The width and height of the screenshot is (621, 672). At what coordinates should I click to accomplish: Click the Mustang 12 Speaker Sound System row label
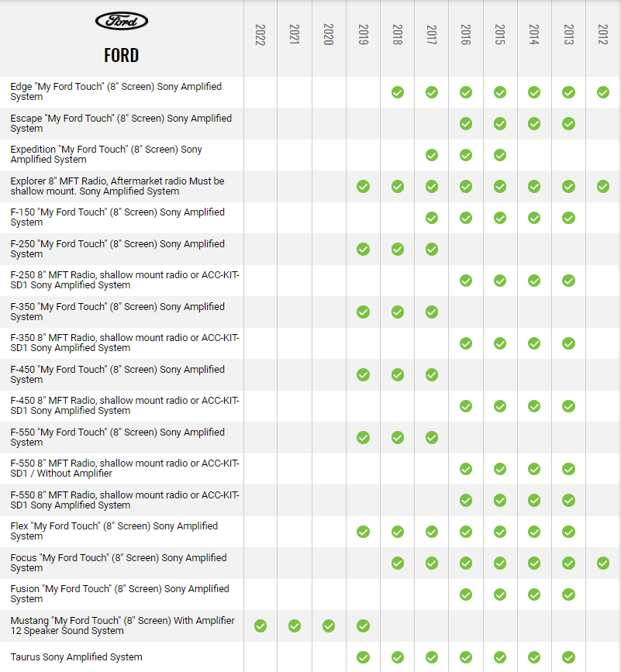(122, 625)
